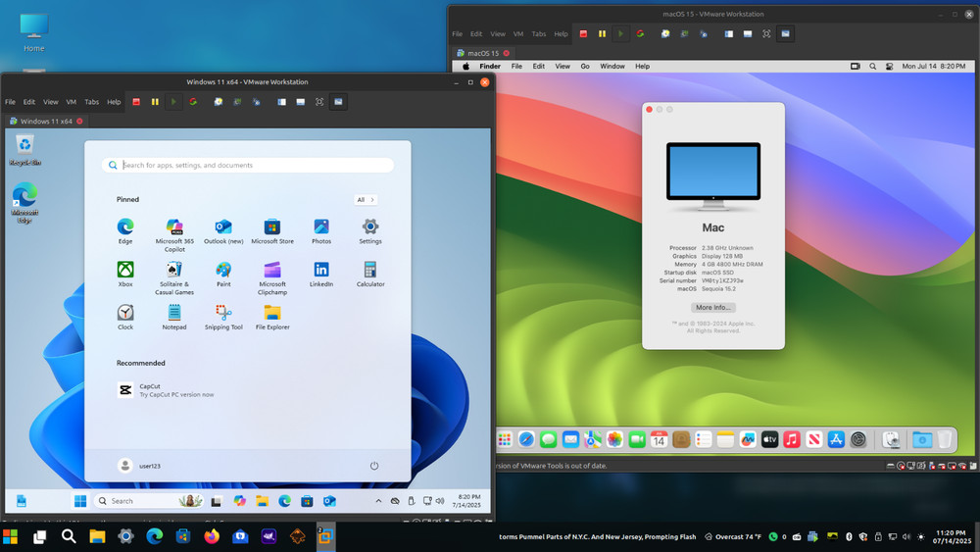980x552 pixels.
Task: Enter full screen in Windows 11 VMware window
Action: click(319, 102)
